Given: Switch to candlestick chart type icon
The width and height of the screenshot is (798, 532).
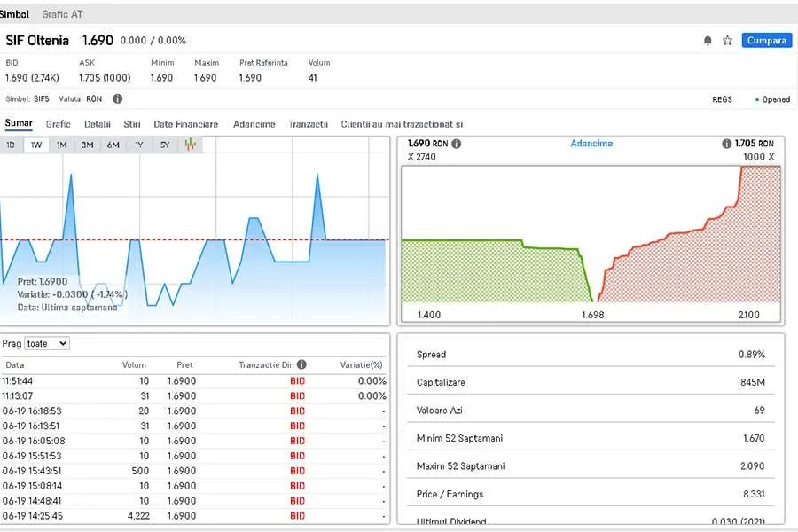Looking at the screenshot, I should point(191,145).
